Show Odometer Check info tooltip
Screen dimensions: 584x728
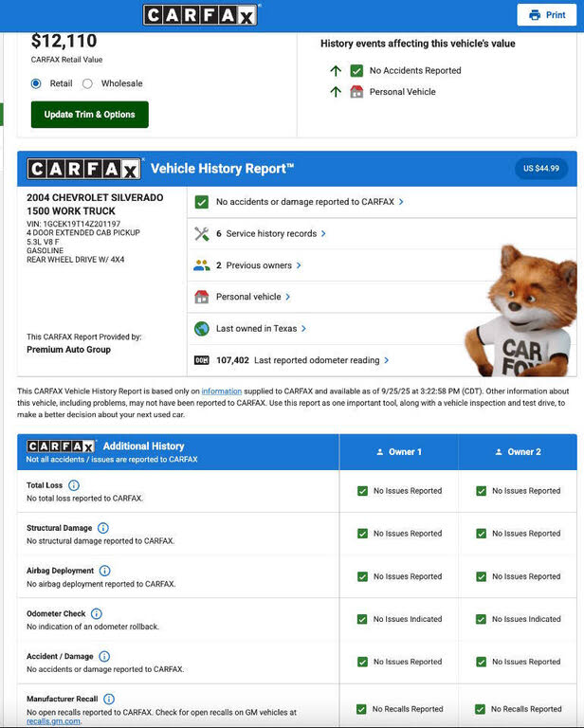(x=97, y=613)
